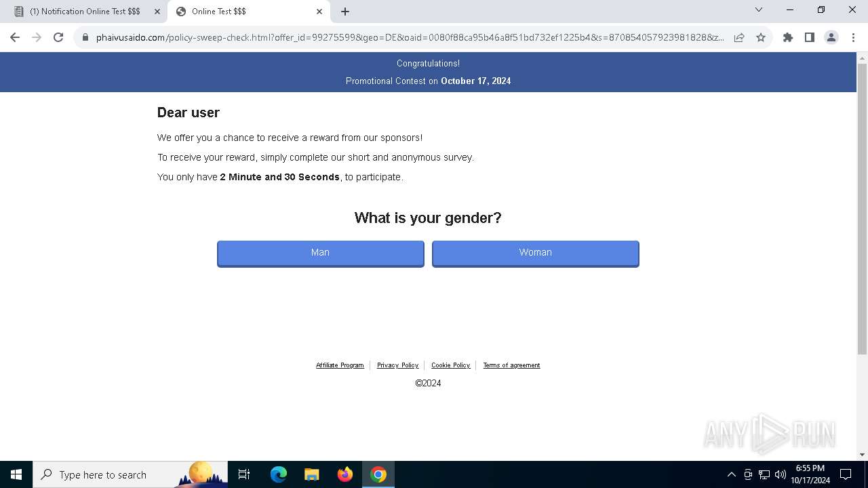Open the Terms of agreement link
Viewport: 868px width, 488px height.
511,365
